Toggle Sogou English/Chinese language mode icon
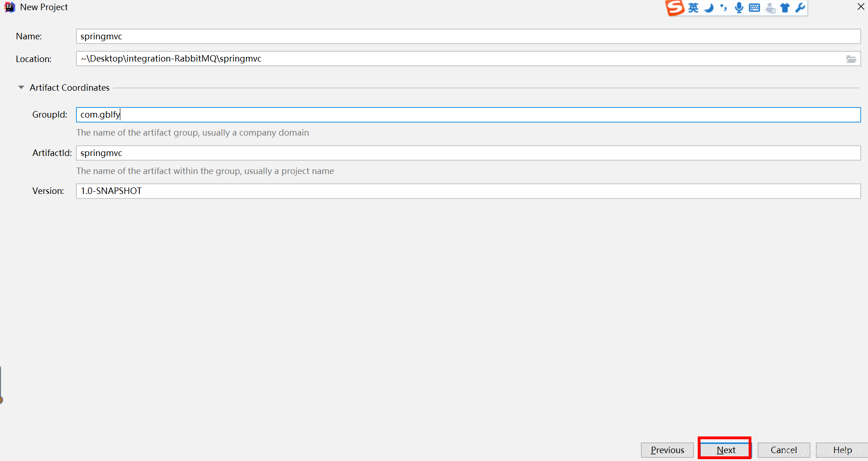This screenshot has width=868, height=461. coord(693,7)
